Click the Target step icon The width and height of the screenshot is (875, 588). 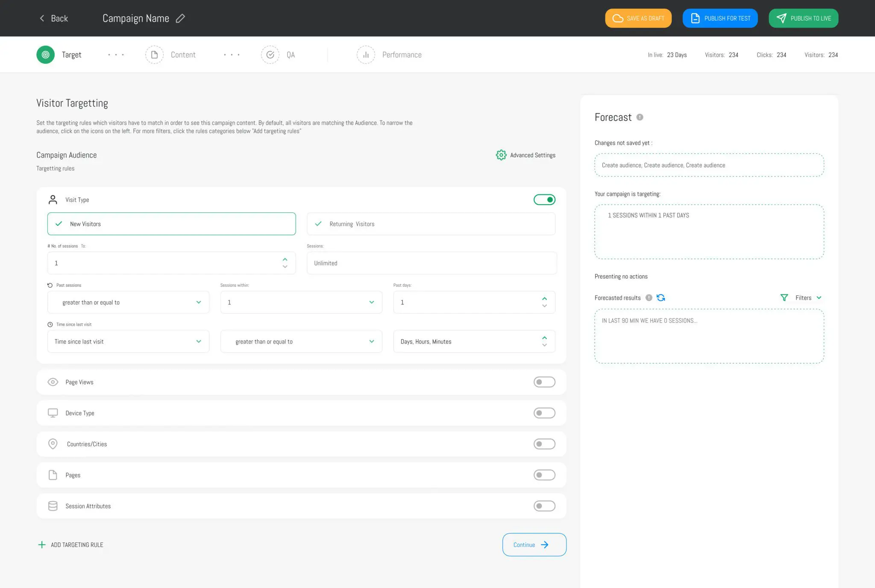coord(45,54)
